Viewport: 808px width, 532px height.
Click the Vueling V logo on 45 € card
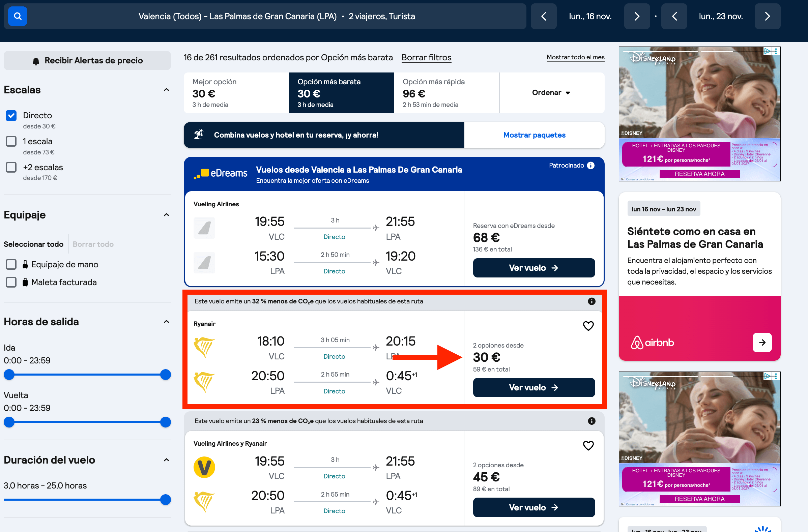[x=204, y=468]
